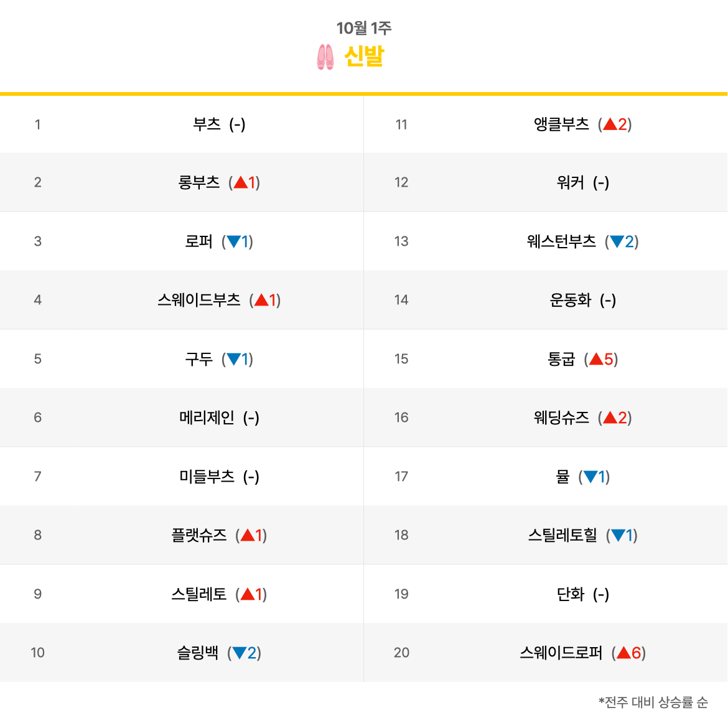Click the red up arrow beside 웨딩슈즈

click(x=610, y=418)
